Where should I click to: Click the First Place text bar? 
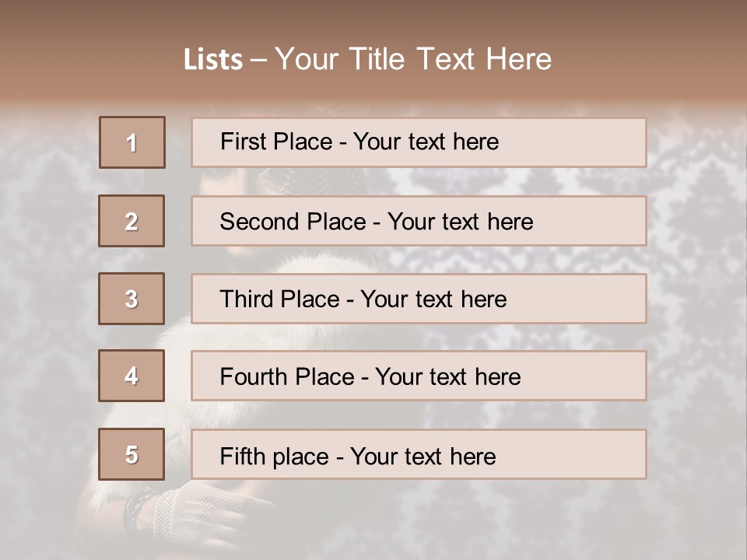click(x=419, y=143)
